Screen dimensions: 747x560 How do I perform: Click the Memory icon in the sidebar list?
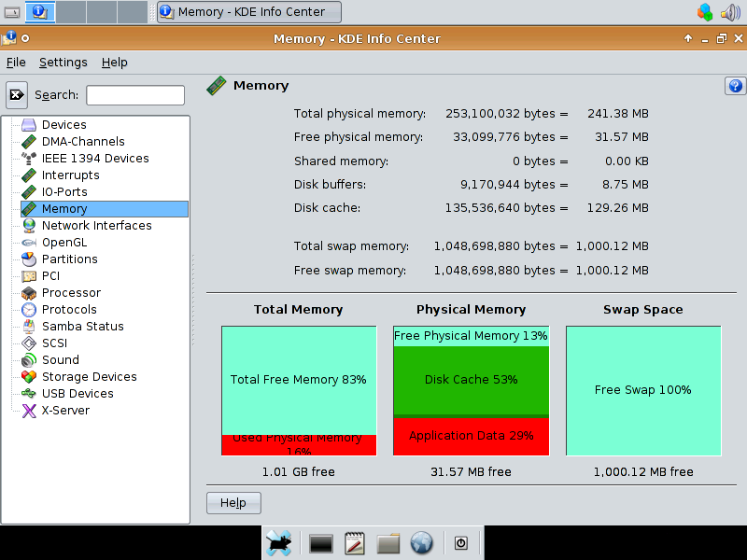(29, 208)
